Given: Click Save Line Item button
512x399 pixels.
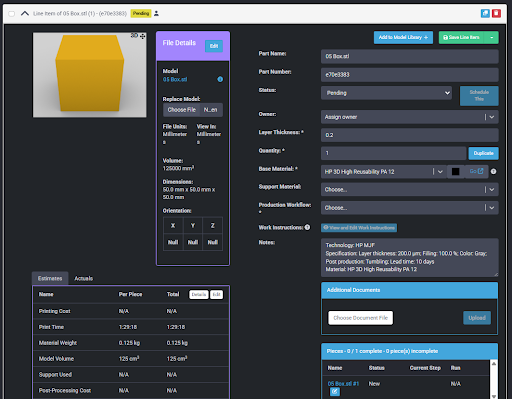Looking at the screenshot, I should pos(462,37).
